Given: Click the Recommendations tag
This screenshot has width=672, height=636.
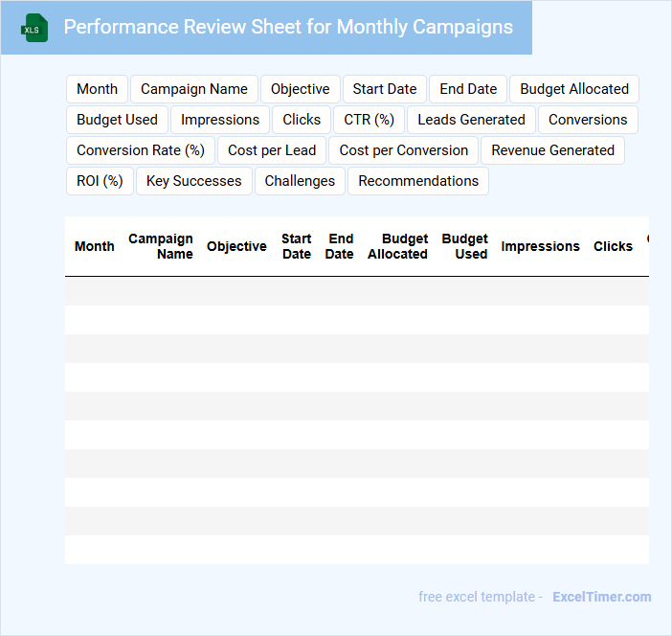Looking at the screenshot, I should point(418,181).
